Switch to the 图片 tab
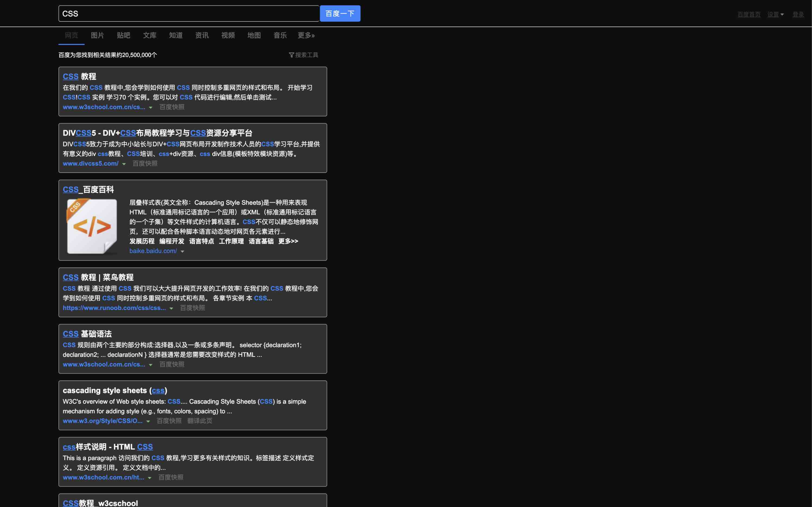812x507 pixels. click(x=97, y=35)
